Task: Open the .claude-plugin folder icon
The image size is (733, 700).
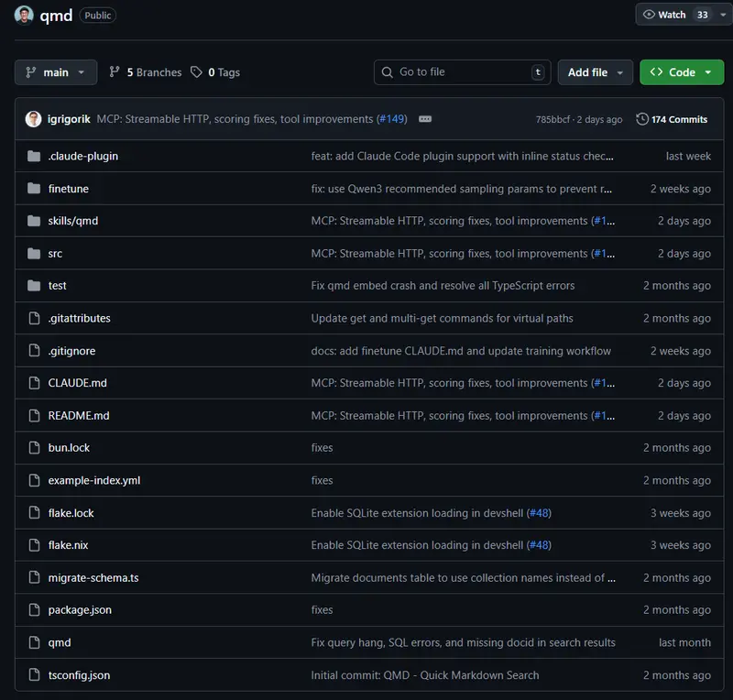Action: (35, 157)
